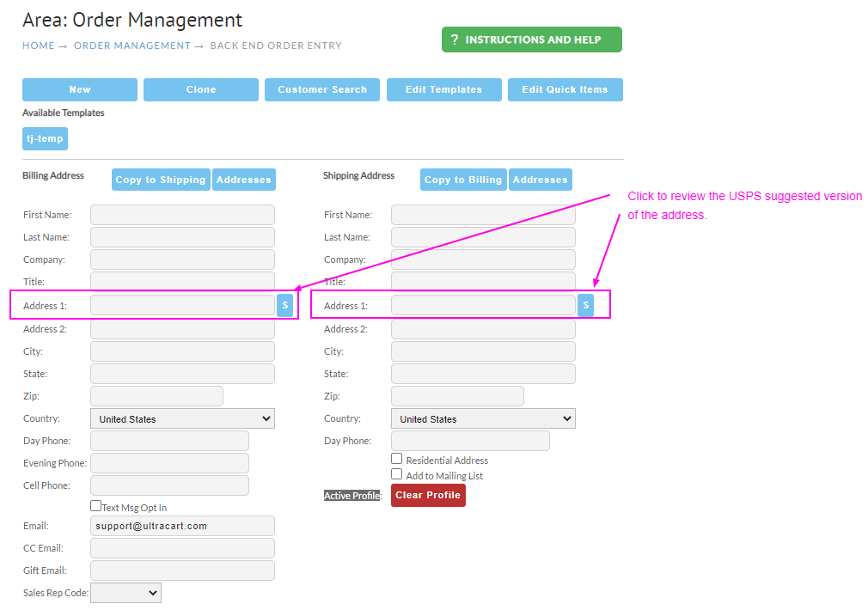
Task: Enable Add to Mailing List checkbox
Action: (x=396, y=474)
